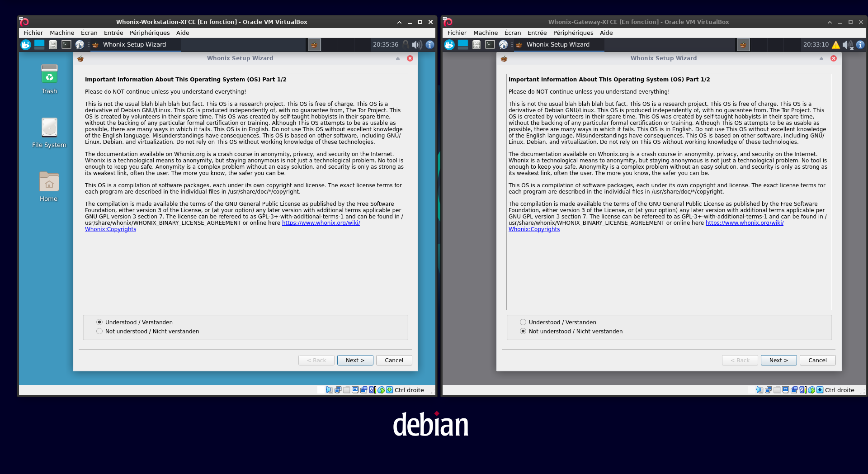Screen dimensions: 868x474
Task: Click Next button in Gateway wizard
Action: pos(779,360)
